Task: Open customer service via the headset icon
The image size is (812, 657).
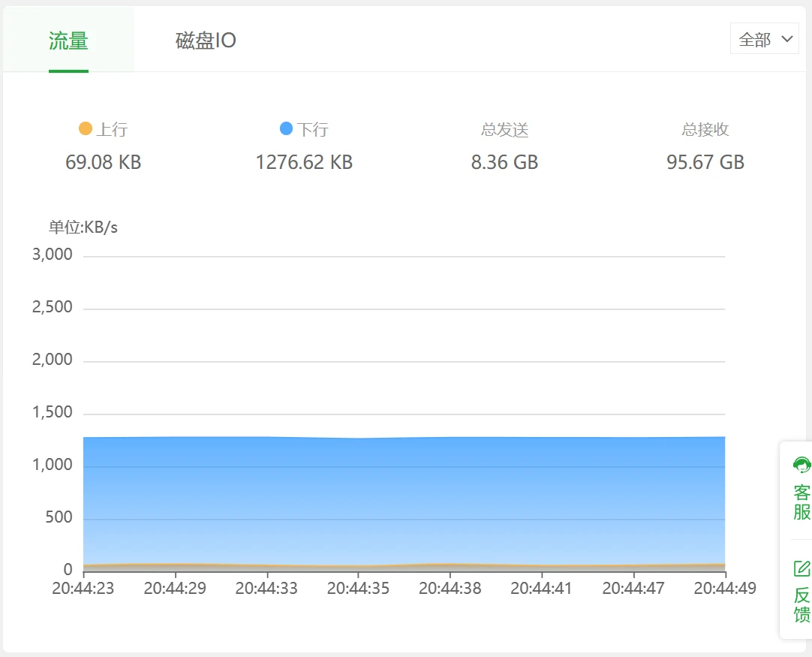Action: (801, 465)
